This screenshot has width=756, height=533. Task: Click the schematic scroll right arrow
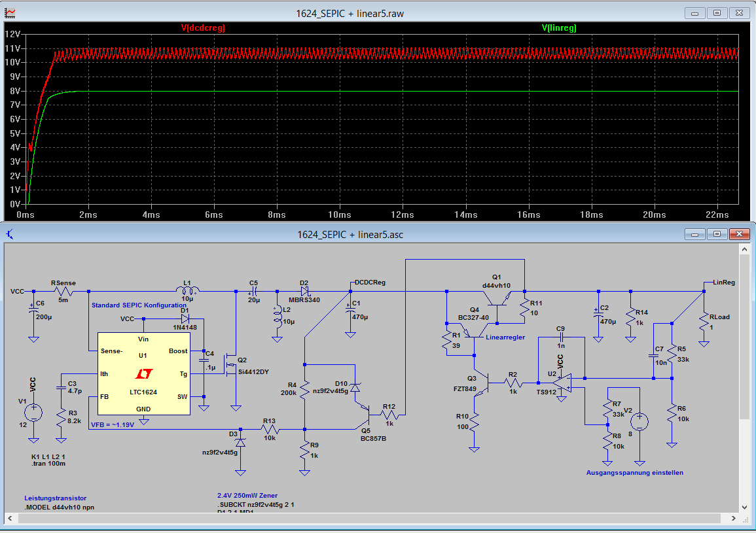[x=733, y=519]
